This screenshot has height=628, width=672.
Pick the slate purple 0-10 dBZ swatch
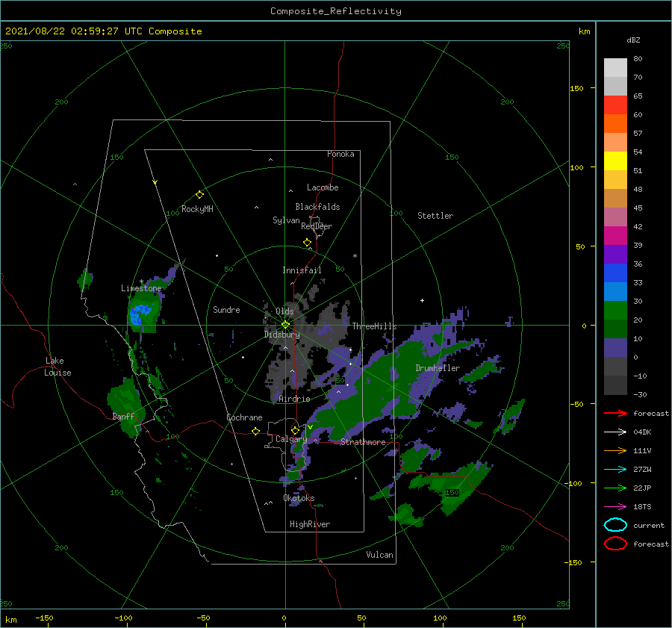click(x=615, y=348)
